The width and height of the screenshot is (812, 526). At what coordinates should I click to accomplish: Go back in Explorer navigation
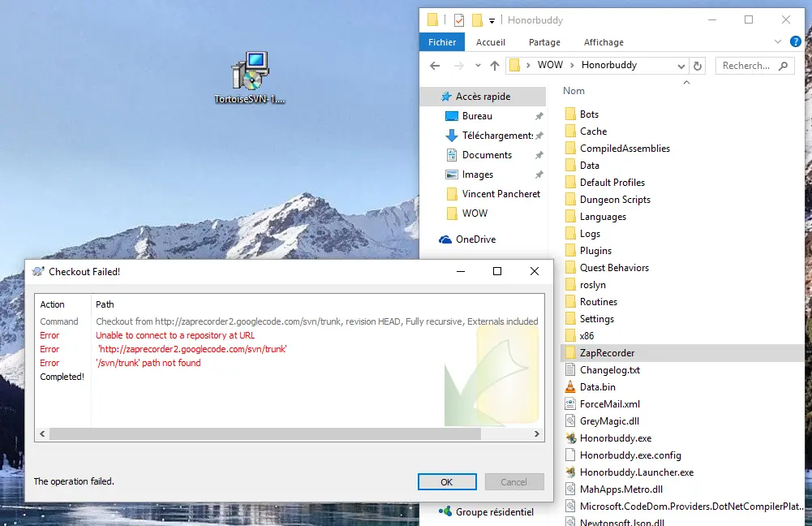click(x=435, y=66)
